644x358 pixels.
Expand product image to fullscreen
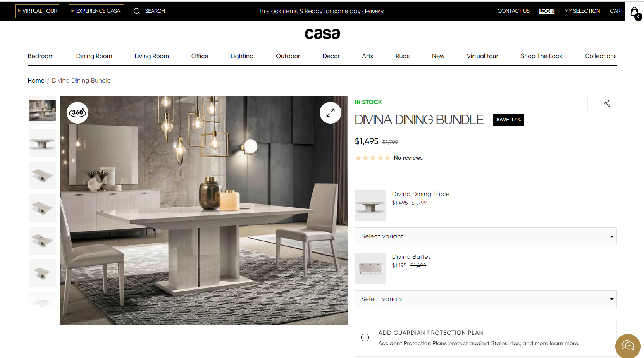pos(331,113)
